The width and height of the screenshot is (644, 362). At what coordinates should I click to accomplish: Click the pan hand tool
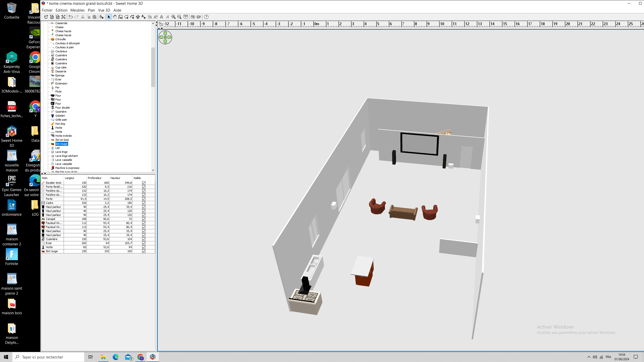click(x=115, y=17)
